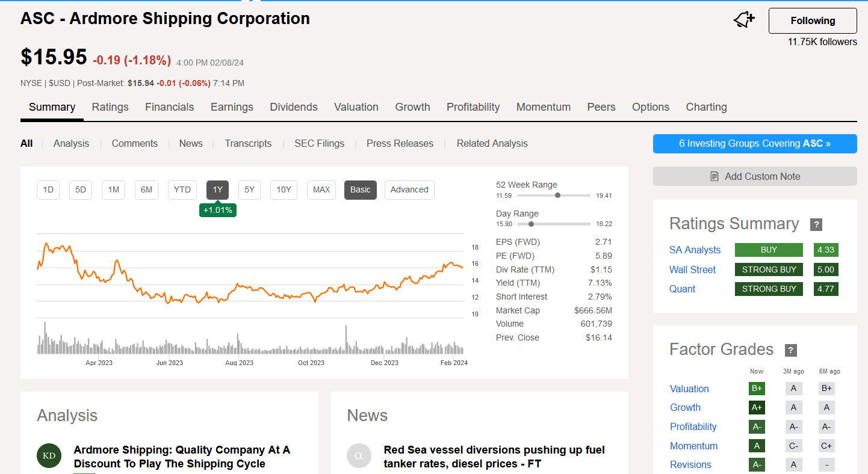Click the alpha news source icon
This screenshot has height=474, width=868.
tap(359, 455)
